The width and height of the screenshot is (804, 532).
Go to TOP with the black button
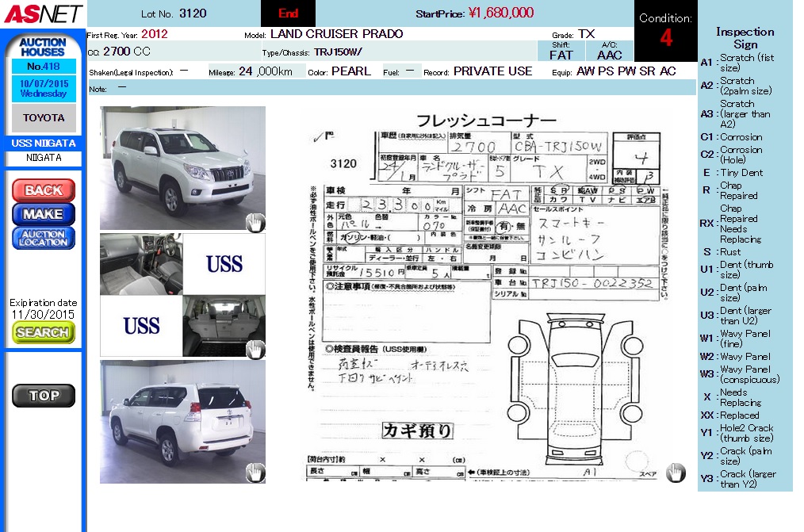click(x=44, y=396)
